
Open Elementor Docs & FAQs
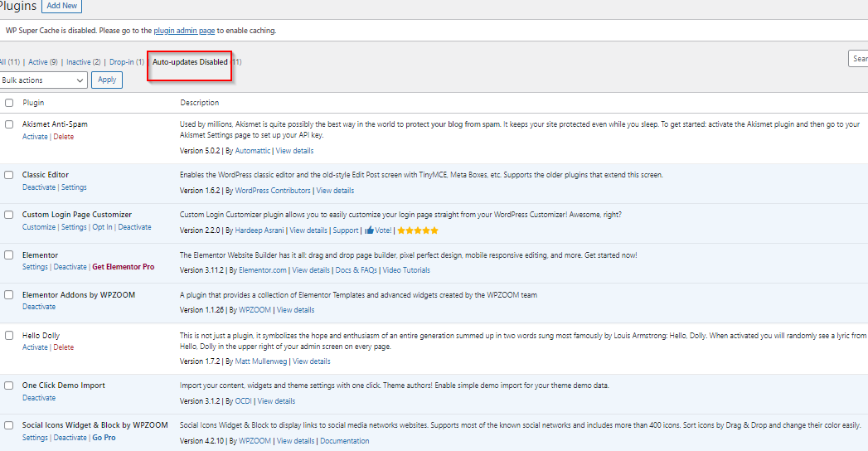pos(356,270)
